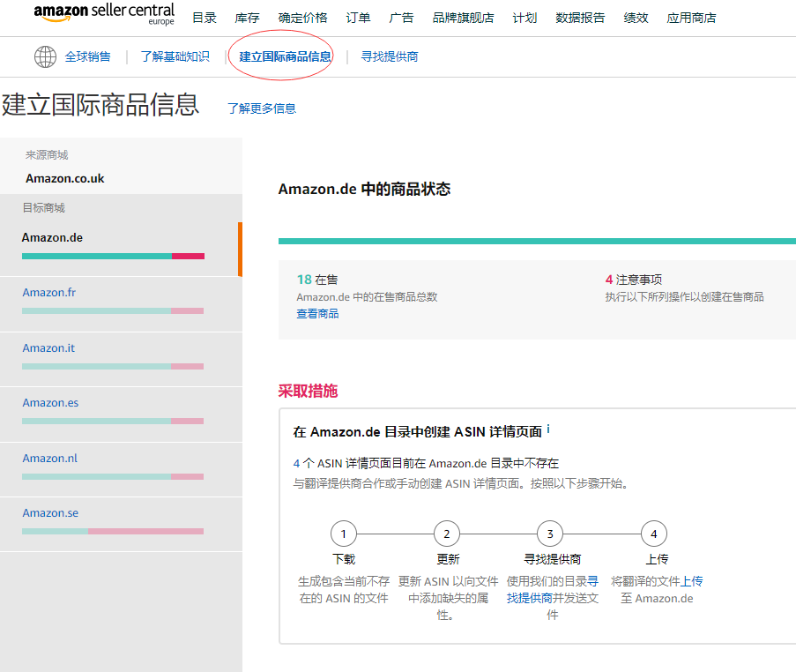The height and width of the screenshot is (672, 796).
Task: Open the 库存 menu
Action: point(247,18)
